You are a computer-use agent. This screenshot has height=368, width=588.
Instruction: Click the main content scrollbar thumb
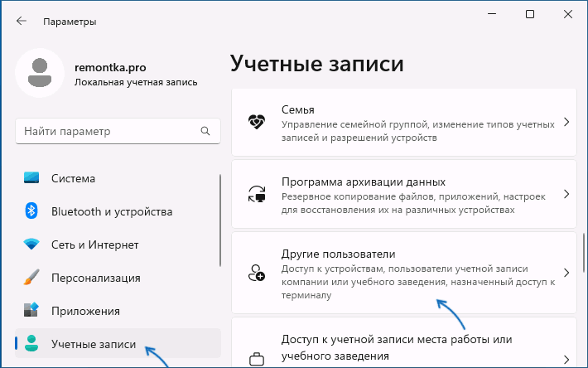[x=584, y=253]
